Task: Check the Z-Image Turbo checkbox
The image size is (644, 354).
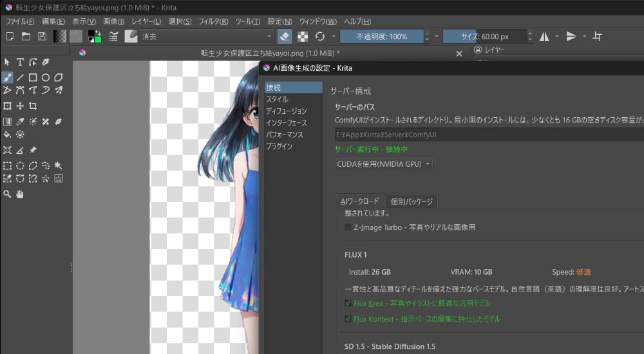Action: [x=348, y=227]
